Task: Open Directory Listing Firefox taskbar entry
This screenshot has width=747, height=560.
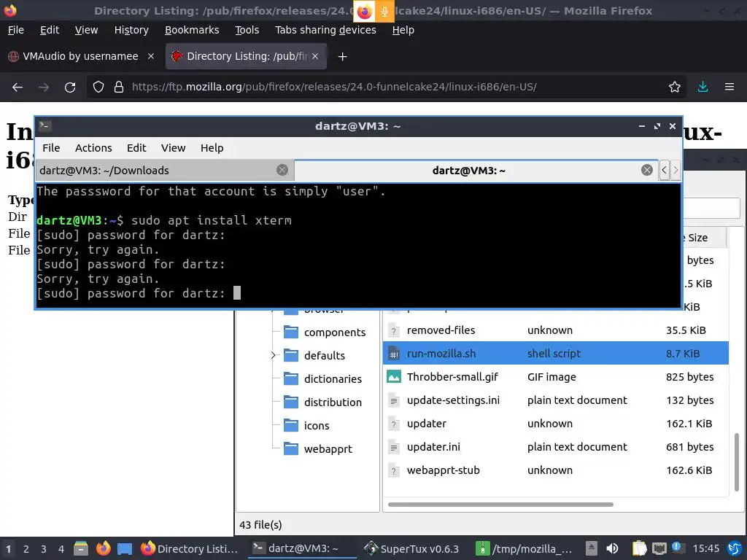Action: [x=190, y=548]
